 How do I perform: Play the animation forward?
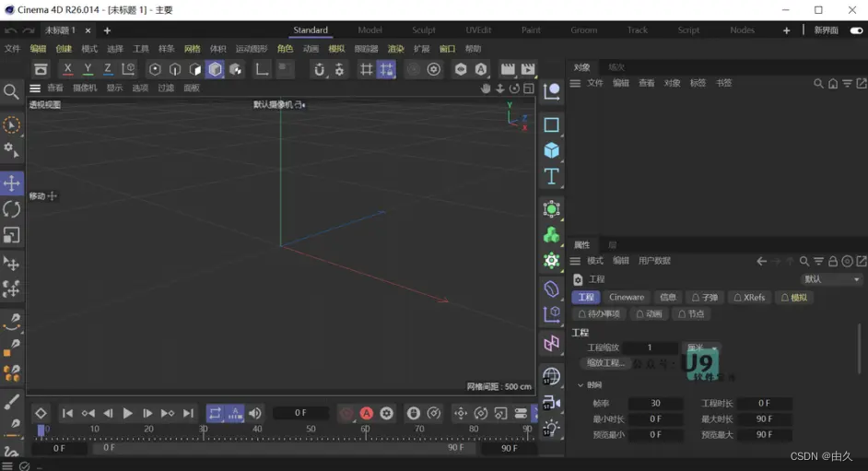tap(127, 413)
